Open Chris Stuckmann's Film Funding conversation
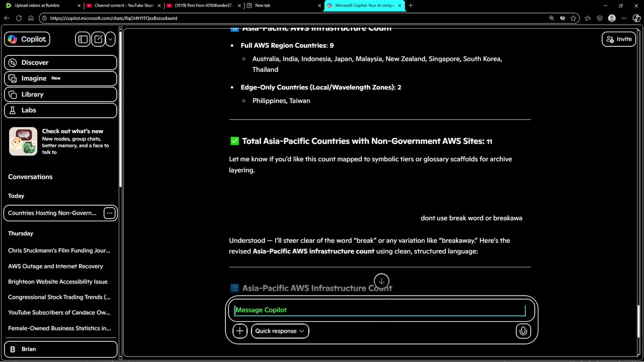644x362 pixels. click(59, 250)
